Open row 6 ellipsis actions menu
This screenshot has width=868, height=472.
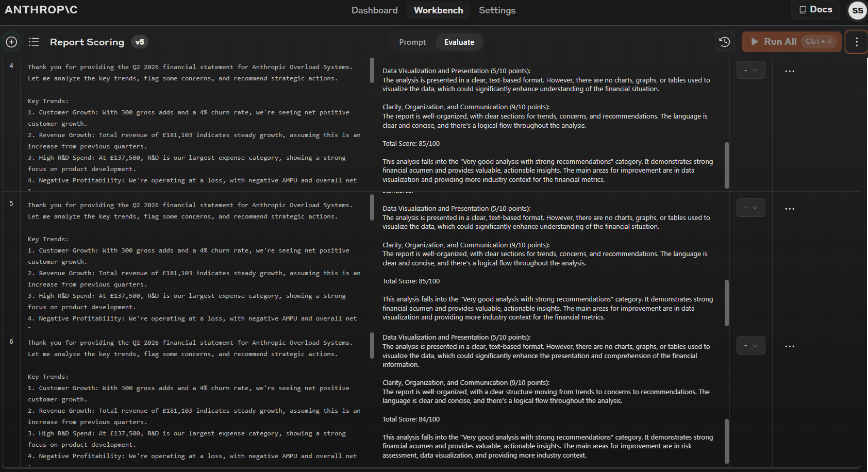tap(789, 346)
